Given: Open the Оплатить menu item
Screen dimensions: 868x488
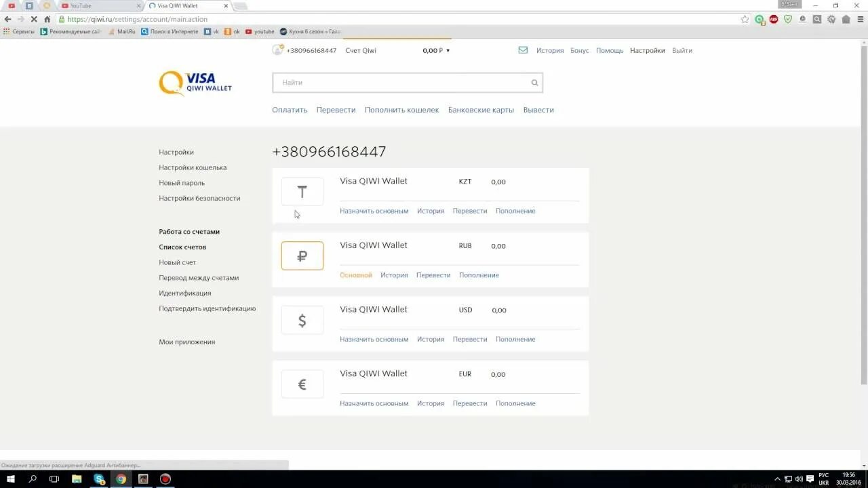Looking at the screenshot, I should click(x=290, y=110).
